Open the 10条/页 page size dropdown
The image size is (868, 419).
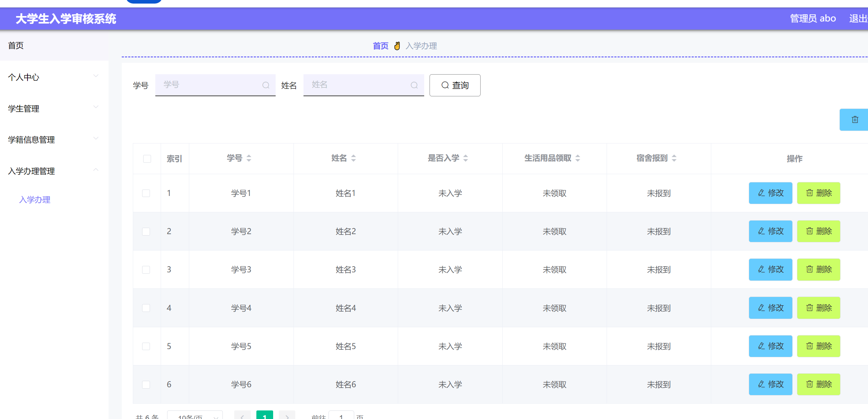click(195, 416)
